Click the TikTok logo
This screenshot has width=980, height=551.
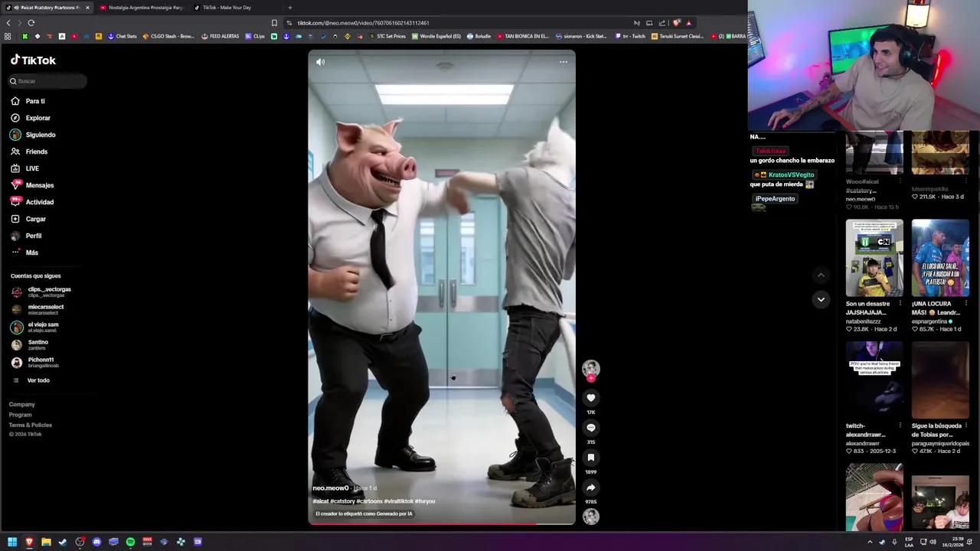tap(33, 60)
